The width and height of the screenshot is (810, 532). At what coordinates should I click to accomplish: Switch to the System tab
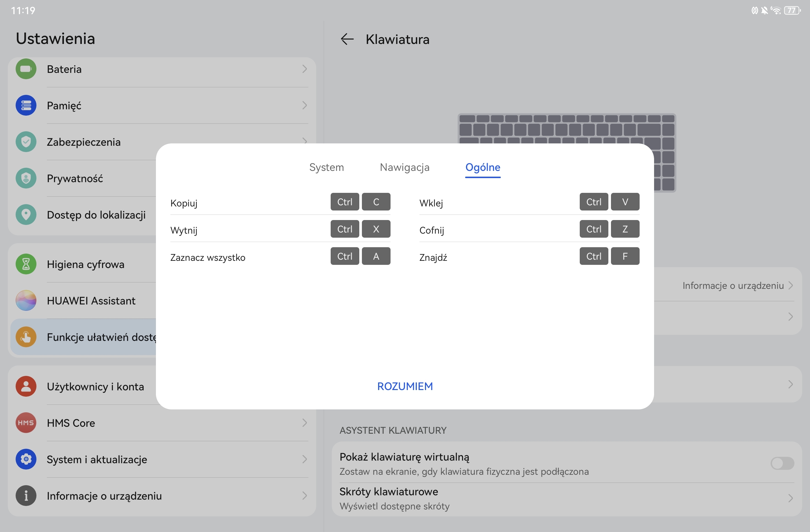coord(326,167)
